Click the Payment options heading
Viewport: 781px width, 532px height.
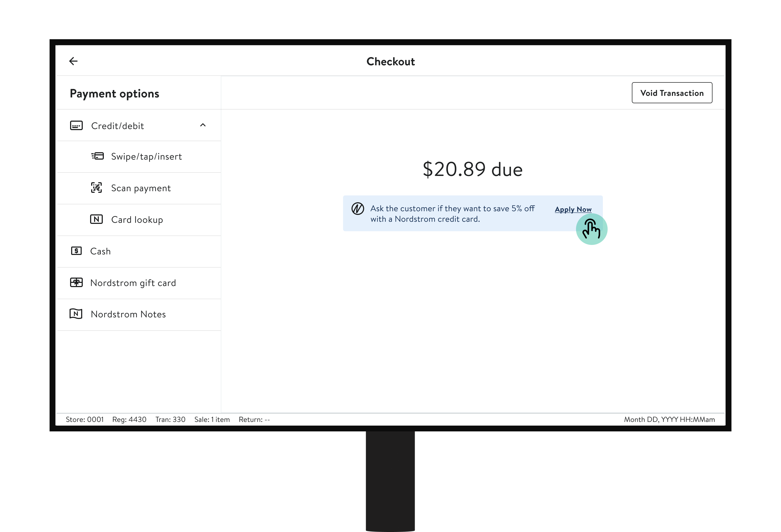[x=115, y=94]
